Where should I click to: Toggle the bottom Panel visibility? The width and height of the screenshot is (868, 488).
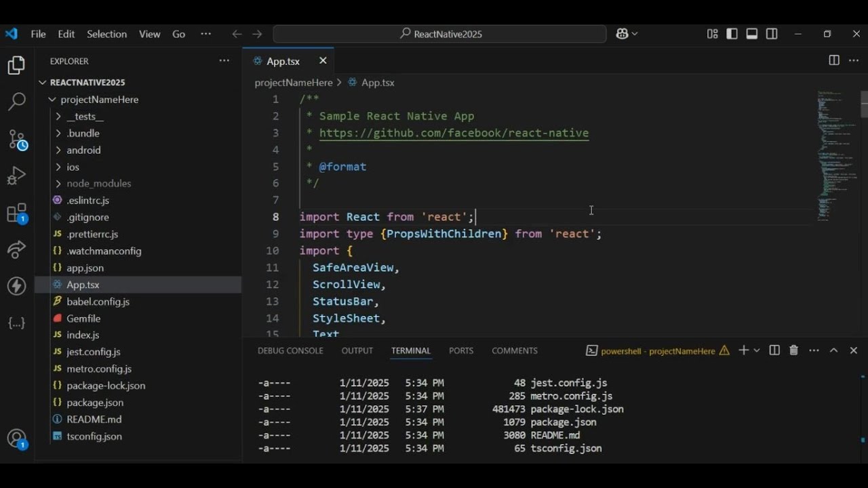751,34
